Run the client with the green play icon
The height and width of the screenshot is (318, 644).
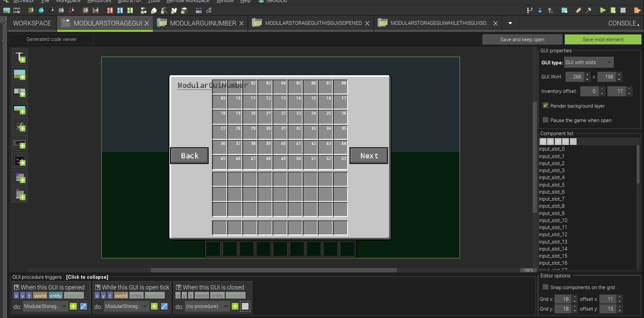[x=603, y=10]
